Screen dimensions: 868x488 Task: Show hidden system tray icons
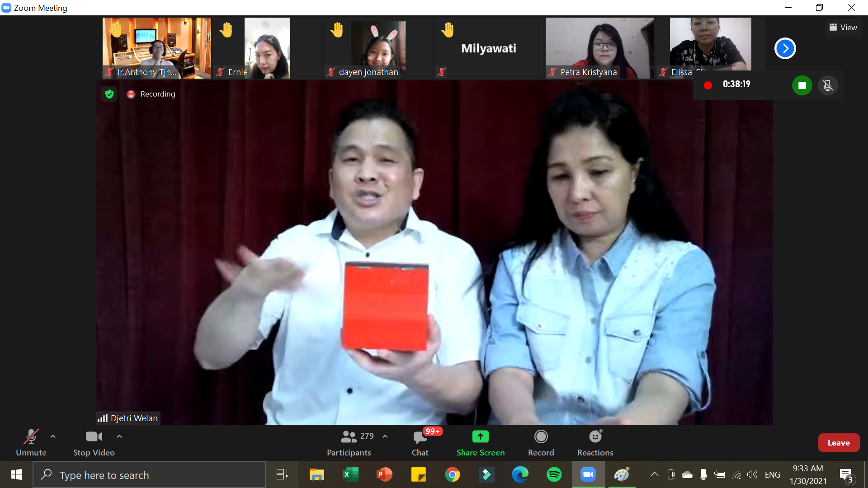click(654, 474)
